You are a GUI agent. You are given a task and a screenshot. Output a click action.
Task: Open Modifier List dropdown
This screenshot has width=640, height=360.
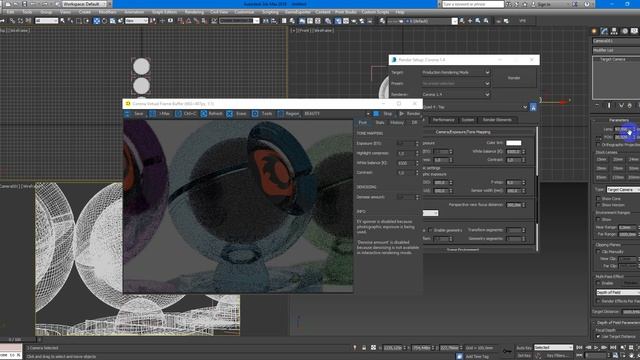(x=616, y=50)
